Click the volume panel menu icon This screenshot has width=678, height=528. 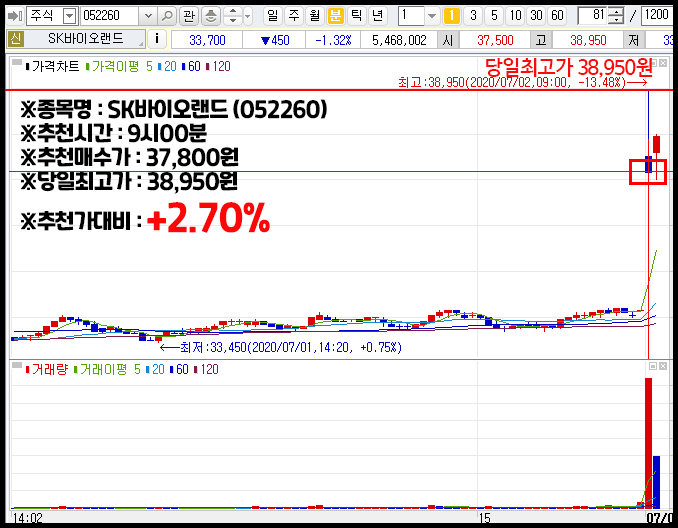coord(17,365)
